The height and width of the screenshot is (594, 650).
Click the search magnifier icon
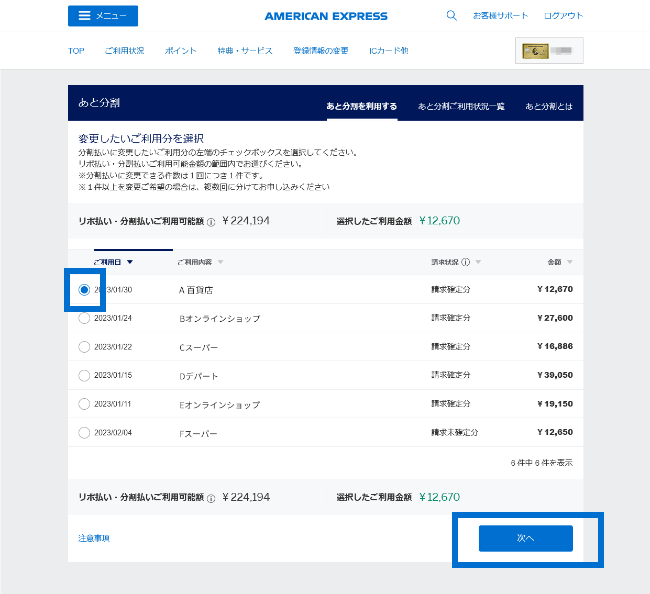pos(451,16)
